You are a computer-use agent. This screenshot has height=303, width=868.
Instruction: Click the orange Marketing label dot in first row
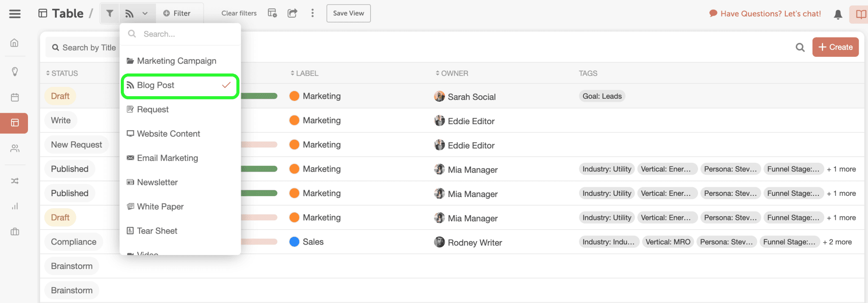tap(294, 96)
